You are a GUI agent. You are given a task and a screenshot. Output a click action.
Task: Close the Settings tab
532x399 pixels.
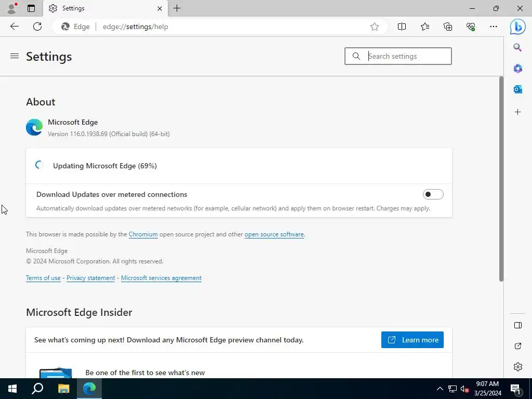pos(159,8)
